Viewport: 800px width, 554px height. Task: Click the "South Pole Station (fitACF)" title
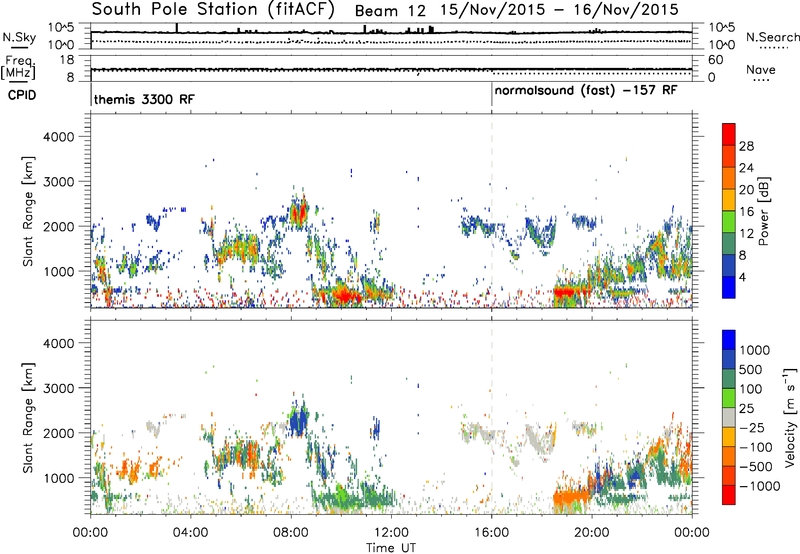(x=213, y=10)
